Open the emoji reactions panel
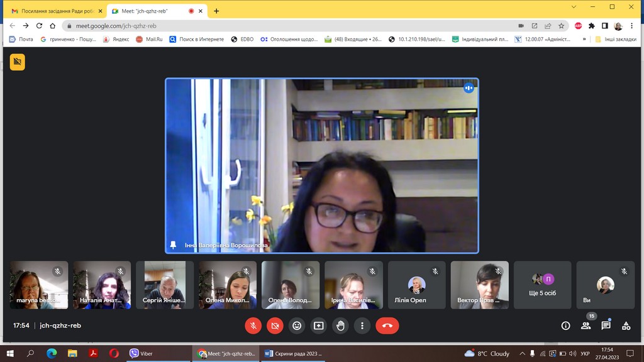 pos(297,326)
